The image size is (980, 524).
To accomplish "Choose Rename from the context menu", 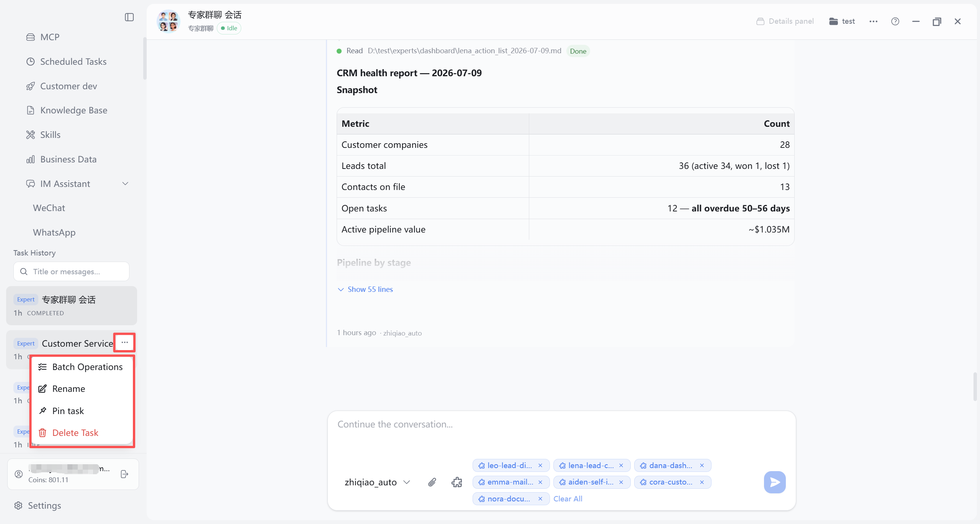I will tap(82, 389).
